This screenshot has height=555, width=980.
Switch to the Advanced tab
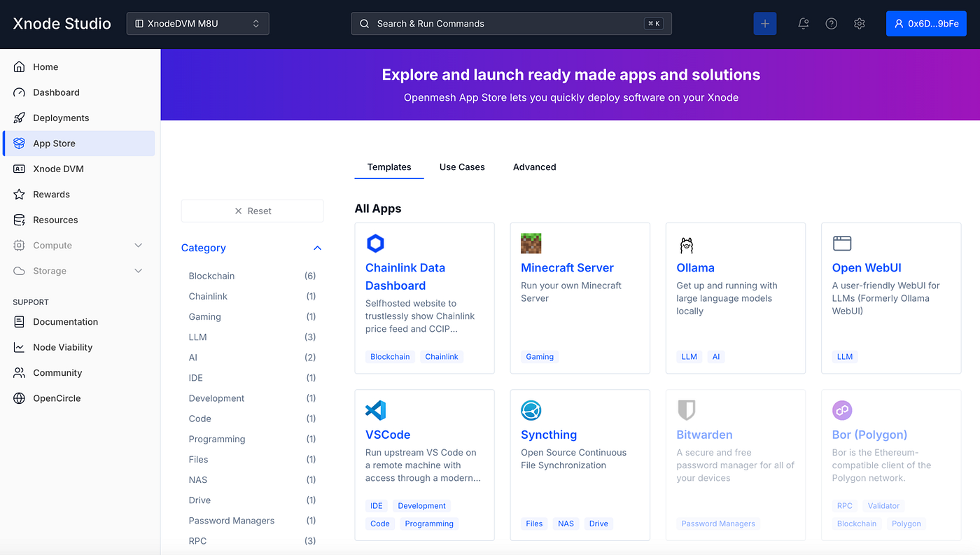535,167
